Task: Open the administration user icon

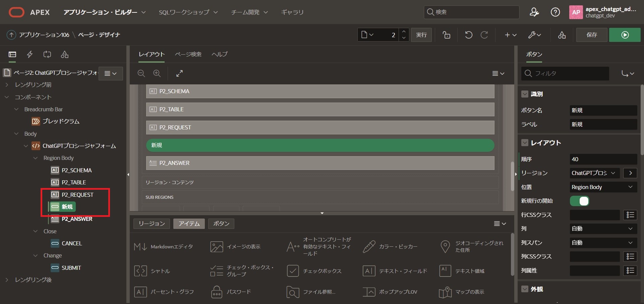Action: pyautogui.click(x=534, y=12)
